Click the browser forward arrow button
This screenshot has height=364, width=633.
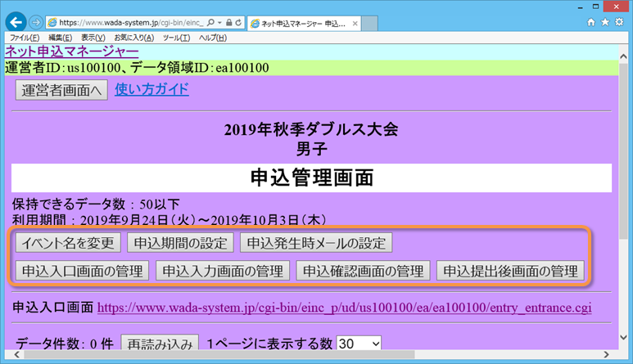[36, 23]
